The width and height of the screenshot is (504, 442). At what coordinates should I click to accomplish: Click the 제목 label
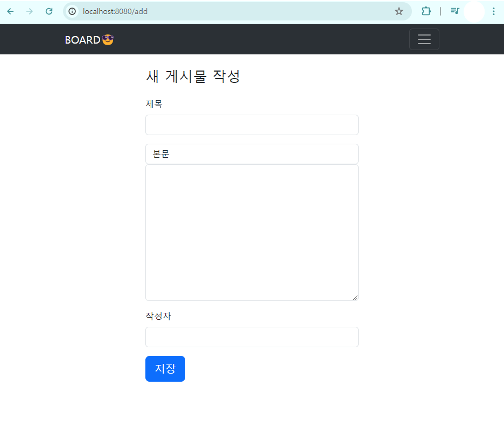[x=154, y=104]
